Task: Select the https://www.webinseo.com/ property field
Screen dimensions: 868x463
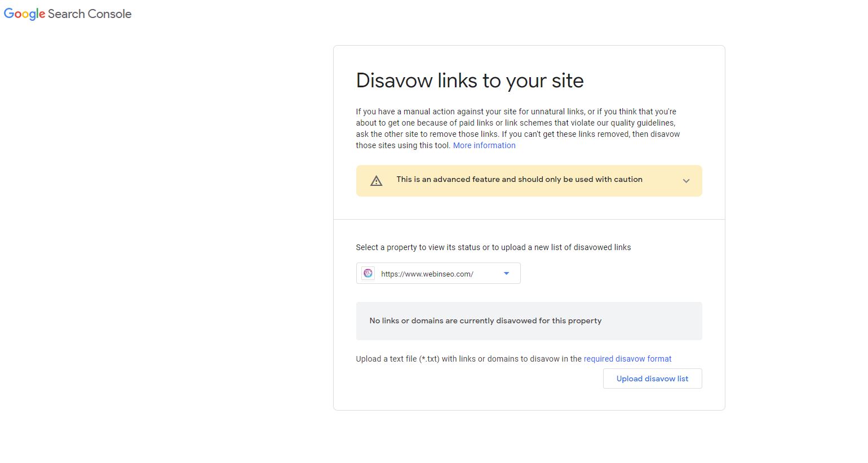Action: (x=427, y=274)
